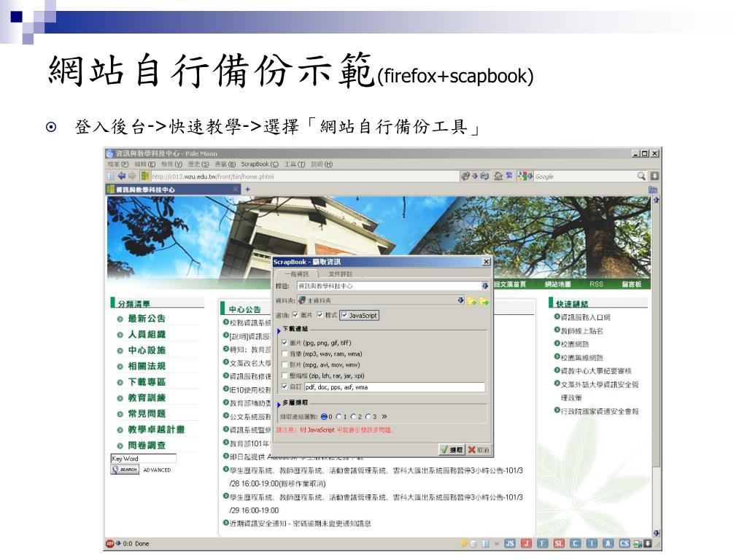The width and height of the screenshot is (747, 560).
Task: Click the JS status bar icon
Action: click(510, 544)
